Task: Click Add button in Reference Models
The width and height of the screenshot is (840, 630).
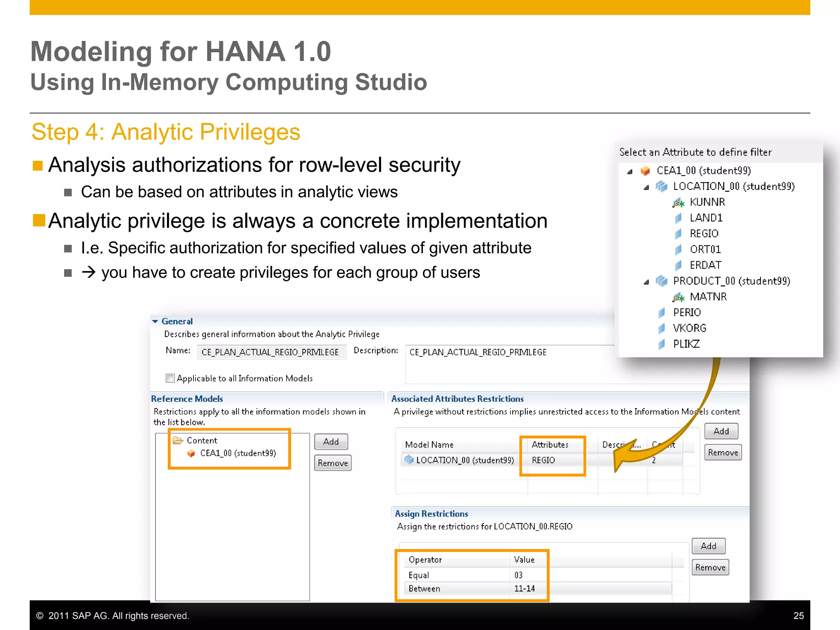Action: [331, 442]
